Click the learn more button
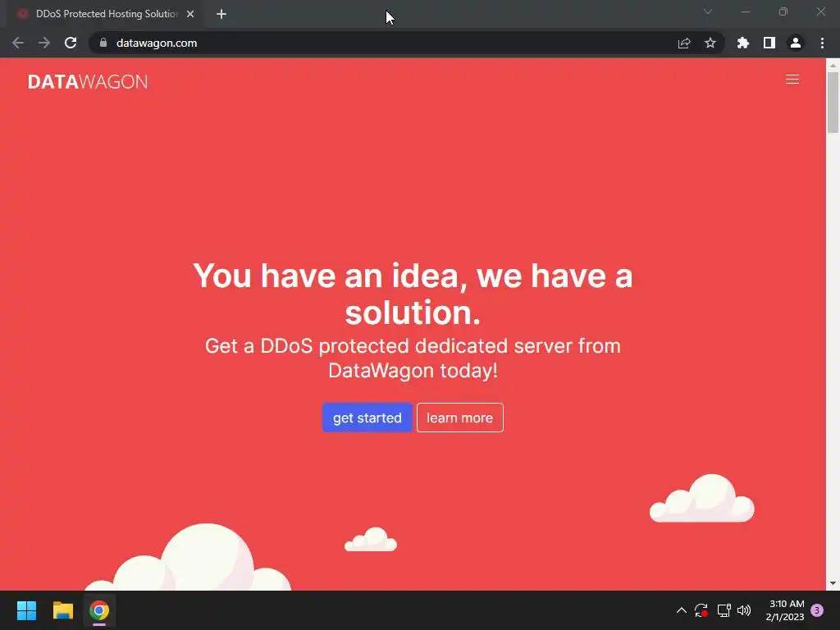Image resolution: width=840 pixels, height=630 pixels. point(459,418)
